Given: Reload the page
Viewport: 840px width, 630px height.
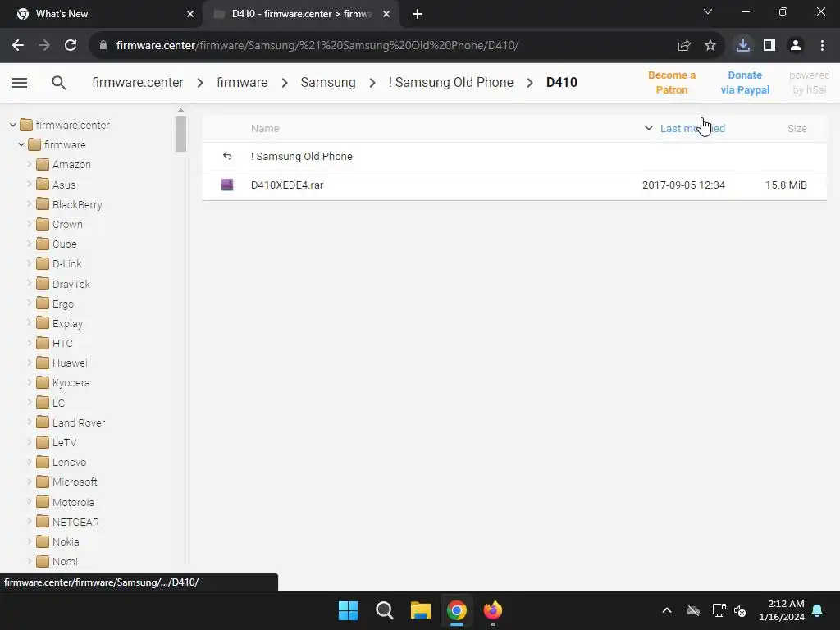Looking at the screenshot, I should coord(71,46).
